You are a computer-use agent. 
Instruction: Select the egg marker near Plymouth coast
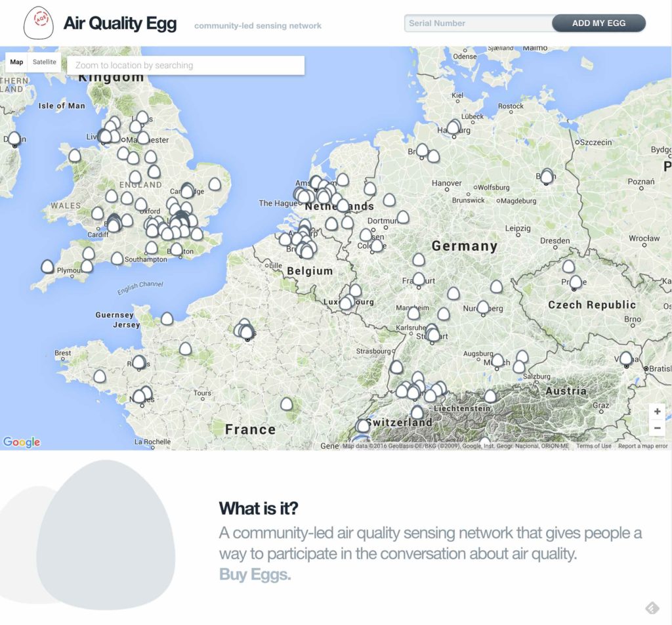(87, 266)
